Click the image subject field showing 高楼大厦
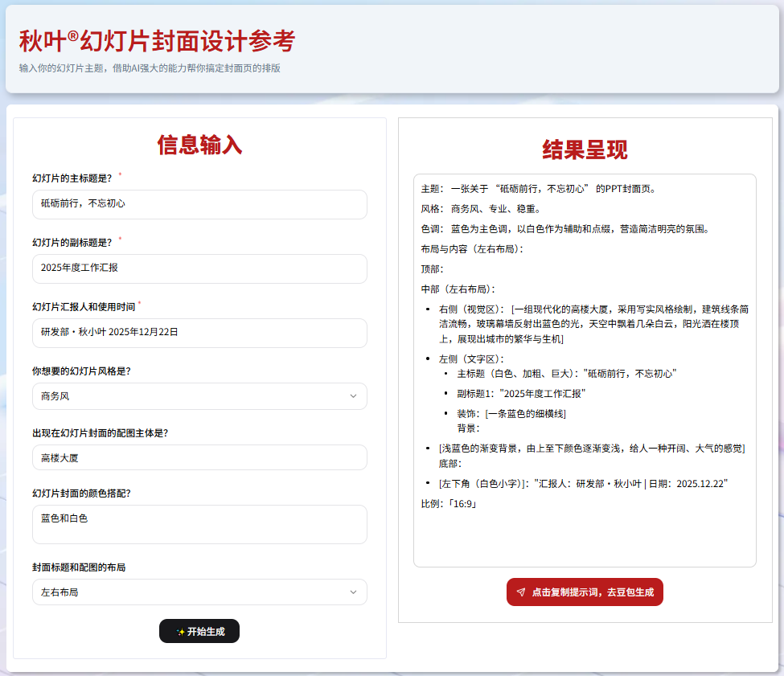784x676 pixels. click(199, 457)
